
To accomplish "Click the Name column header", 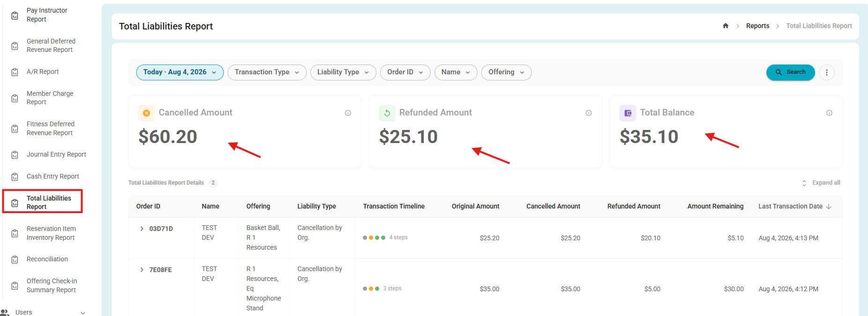I will (211, 206).
